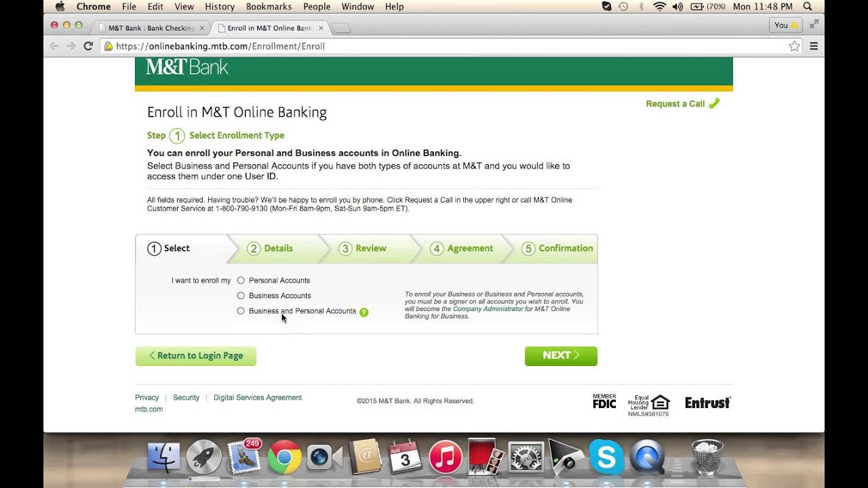
Task: Open FaceTime camera icon in dock
Action: pos(324,457)
